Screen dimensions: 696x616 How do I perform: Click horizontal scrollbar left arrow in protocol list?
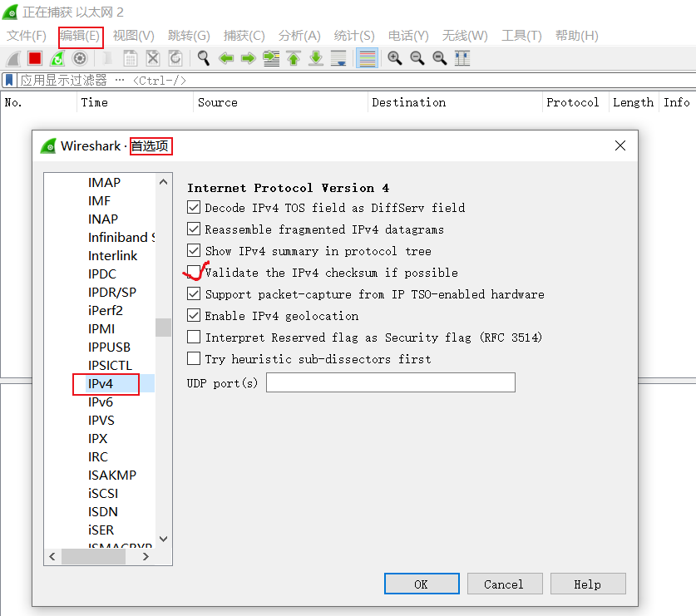52,556
